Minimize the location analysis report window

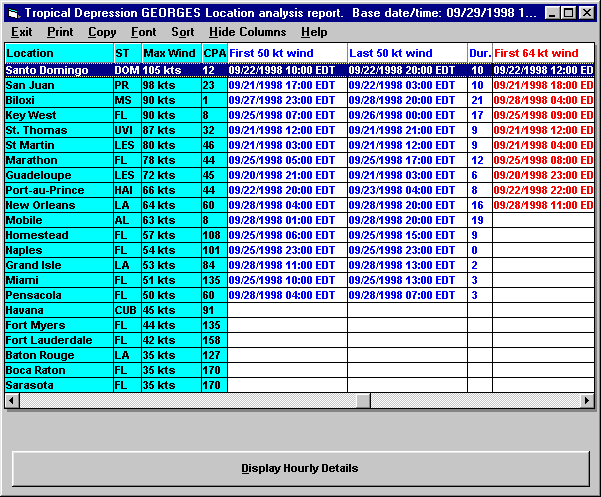(552, 13)
